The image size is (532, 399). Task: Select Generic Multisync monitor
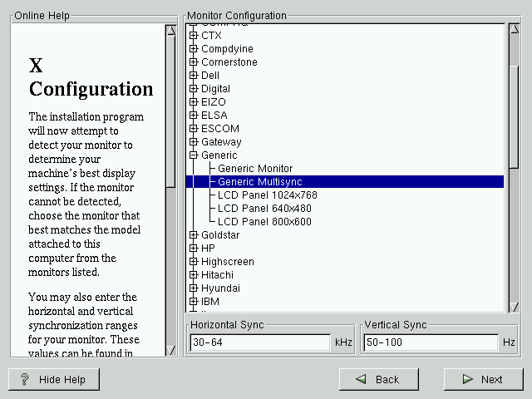pos(259,182)
